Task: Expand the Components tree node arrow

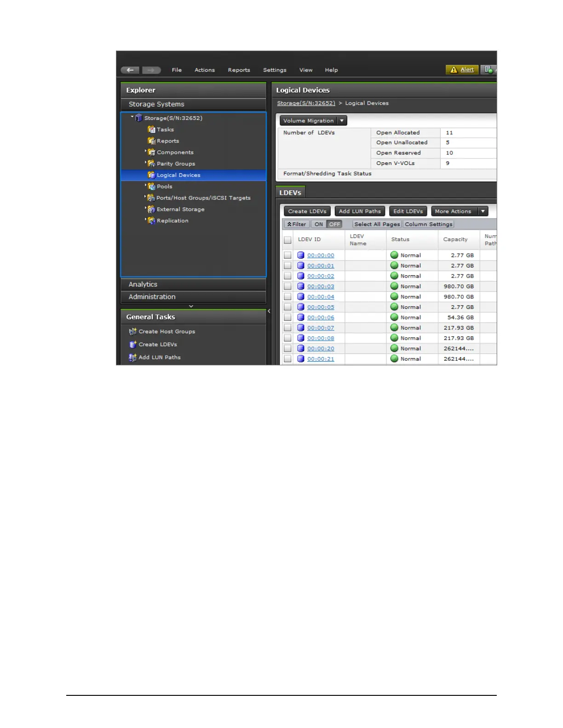Action: (x=145, y=151)
